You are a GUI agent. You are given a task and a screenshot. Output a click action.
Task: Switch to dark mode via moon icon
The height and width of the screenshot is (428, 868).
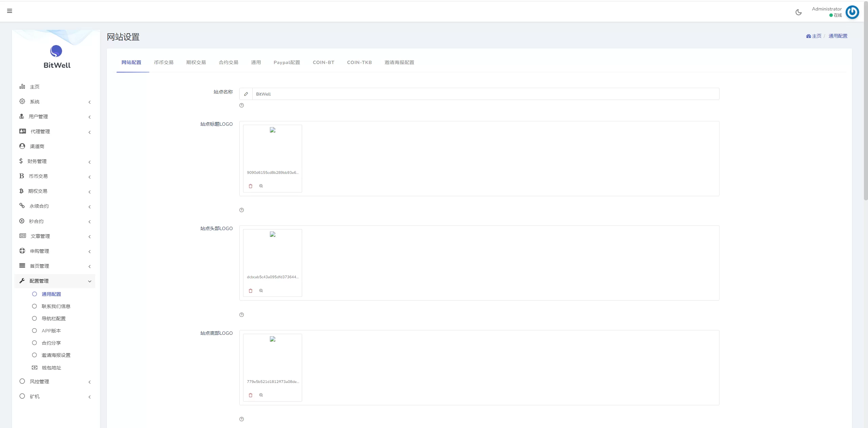tap(798, 13)
